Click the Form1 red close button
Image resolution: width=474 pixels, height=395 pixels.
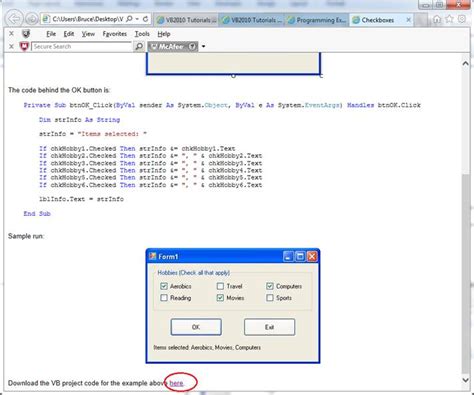(312, 256)
